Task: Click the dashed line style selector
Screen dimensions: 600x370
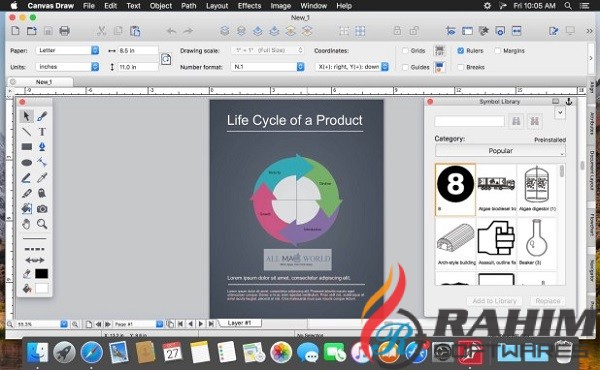Action: [34, 249]
